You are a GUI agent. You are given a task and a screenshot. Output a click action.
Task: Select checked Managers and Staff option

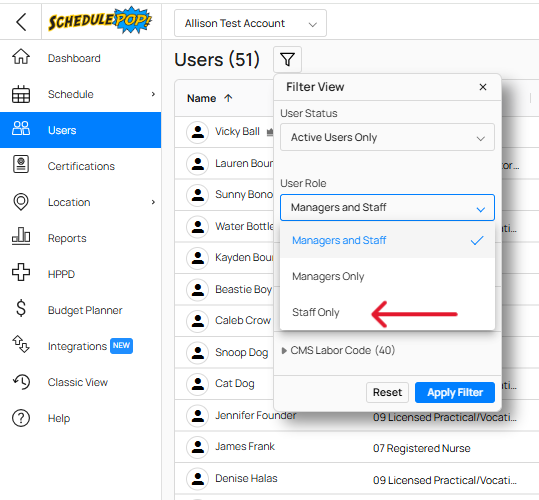pos(387,240)
